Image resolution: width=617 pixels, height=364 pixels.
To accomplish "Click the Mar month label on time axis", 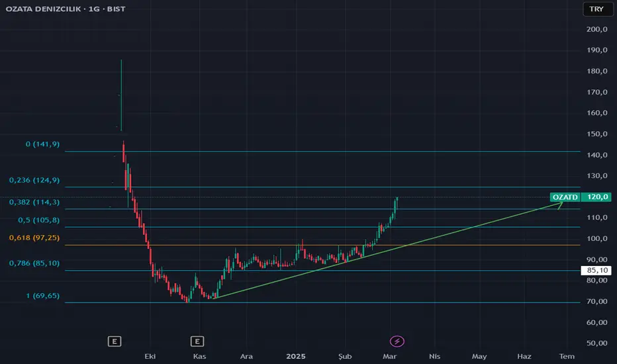I will pos(389,356).
